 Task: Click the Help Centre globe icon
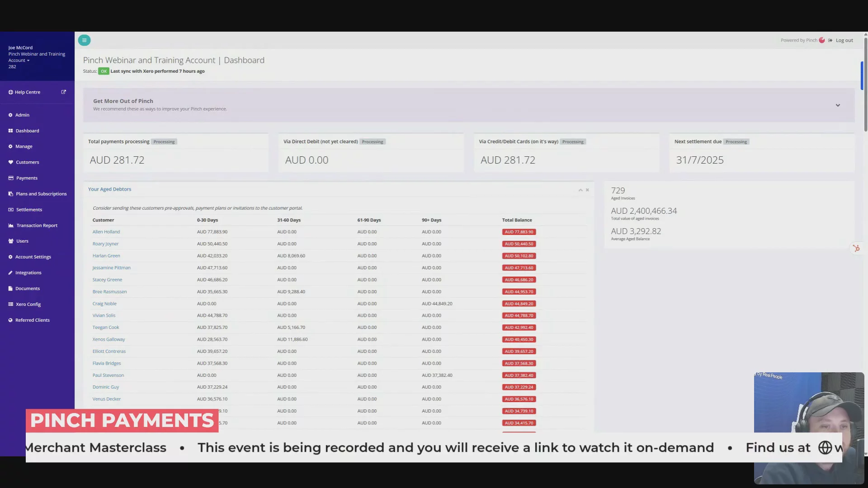[x=10, y=92]
